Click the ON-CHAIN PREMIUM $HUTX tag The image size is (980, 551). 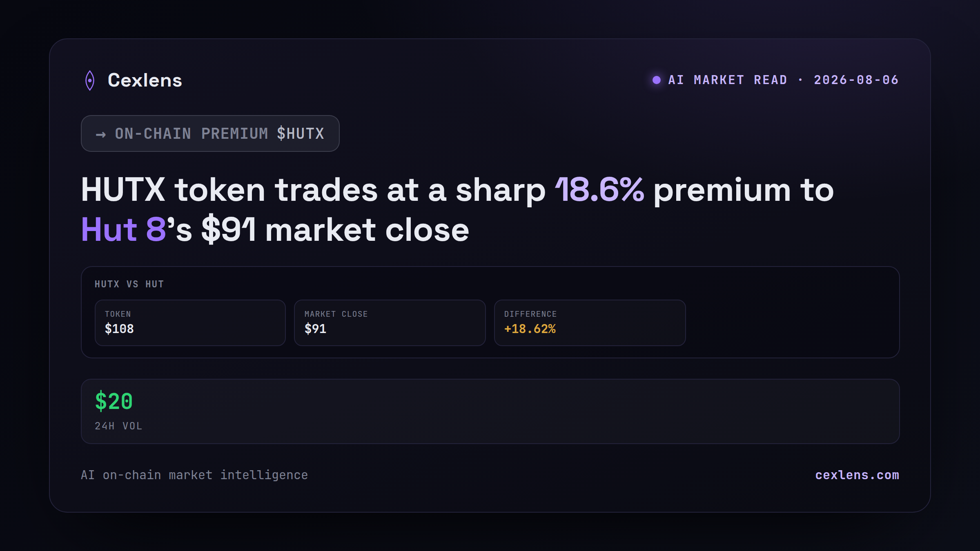click(x=210, y=133)
